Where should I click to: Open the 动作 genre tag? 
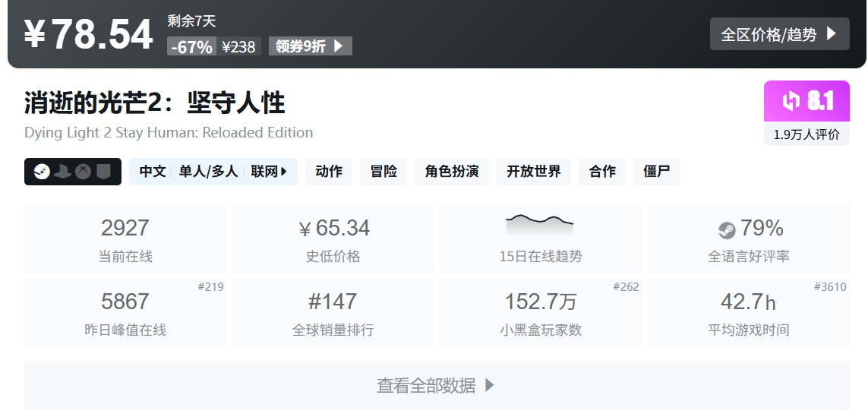(329, 172)
